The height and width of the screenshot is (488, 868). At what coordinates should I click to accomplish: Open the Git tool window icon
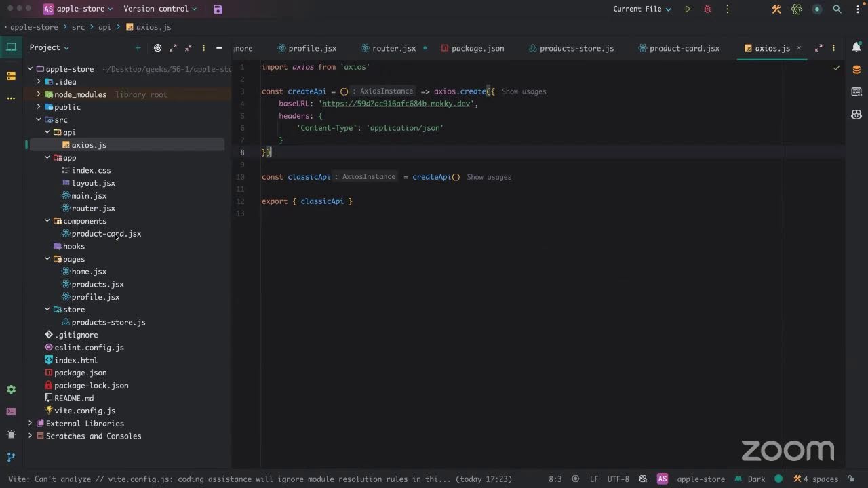(x=11, y=457)
